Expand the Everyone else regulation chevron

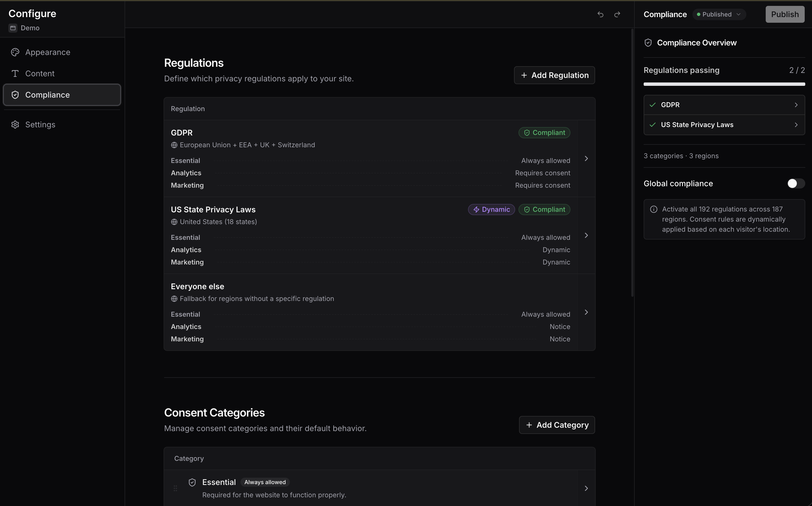click(x=586, y=312)
